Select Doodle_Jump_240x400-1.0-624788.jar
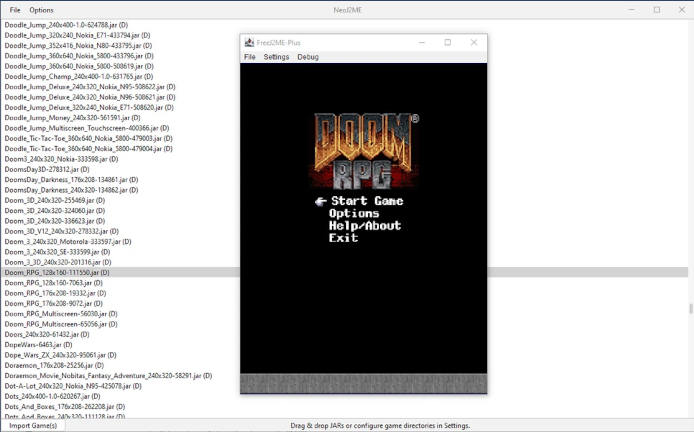This screenshot has height=432, width=694. click(66, 25)
